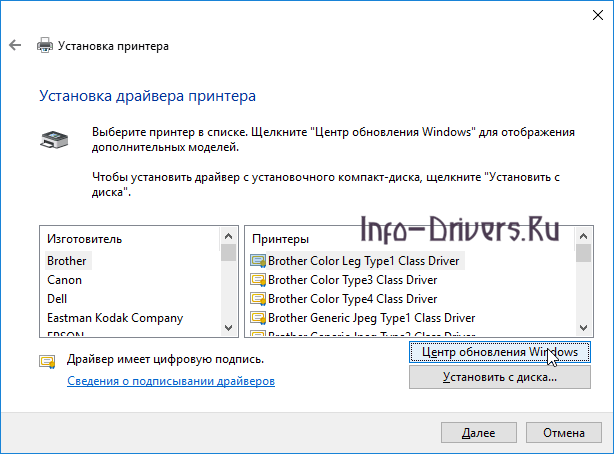614x454 pixels.
Task: Click certificate icon beside Brother Generic Jpeg Type1
Action: coord(258,318)
